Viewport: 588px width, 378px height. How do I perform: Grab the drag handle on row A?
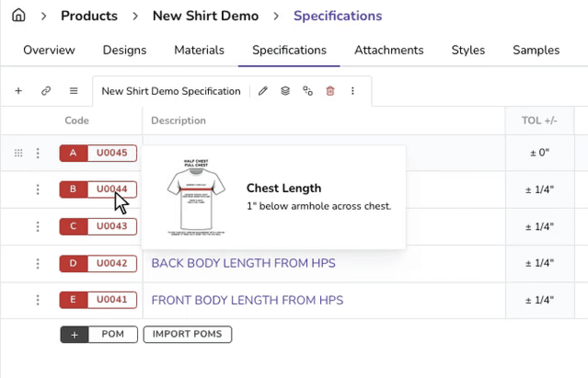point(18,153)
